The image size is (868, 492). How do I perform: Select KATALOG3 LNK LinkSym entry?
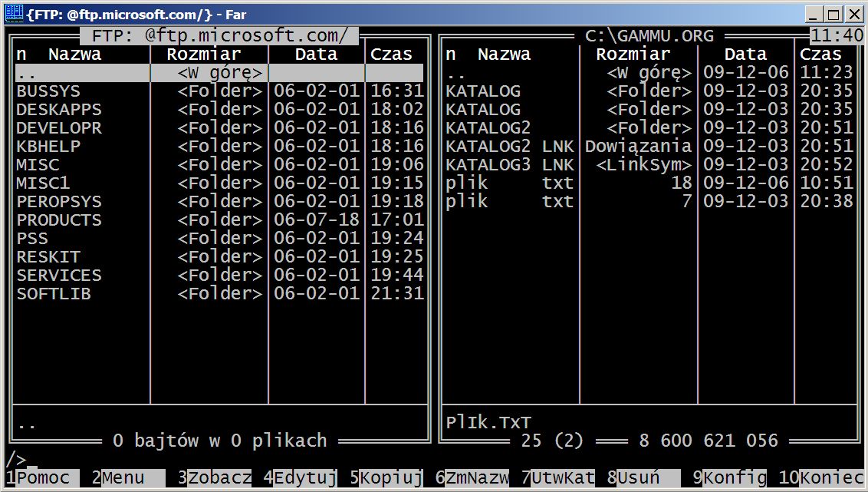pyautogui.click(x=649, y=164)
